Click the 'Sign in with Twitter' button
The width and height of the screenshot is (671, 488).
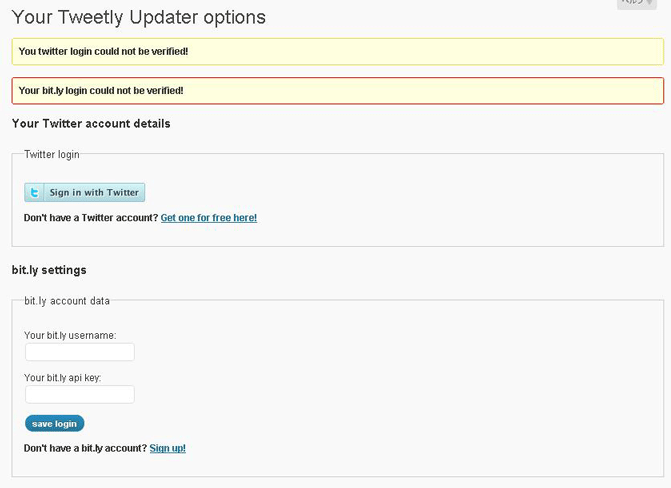85,193
